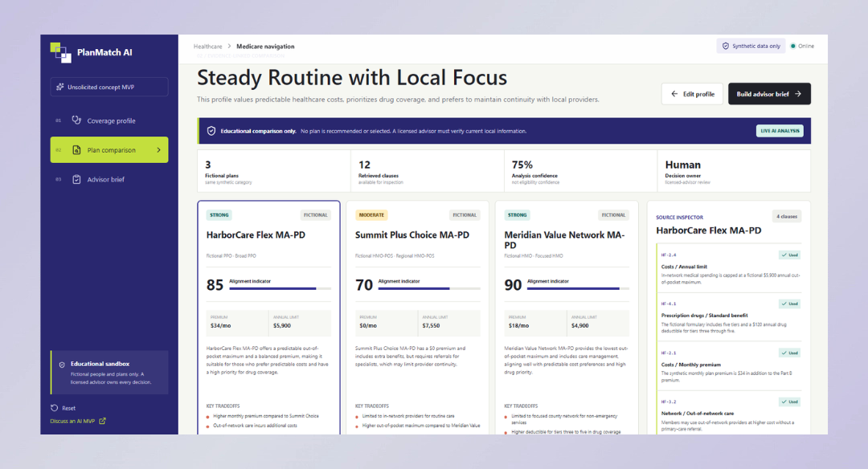Click the SOURCE INSPECTOR label
This screenshot has height=469, width=868.
click(679, 218)
